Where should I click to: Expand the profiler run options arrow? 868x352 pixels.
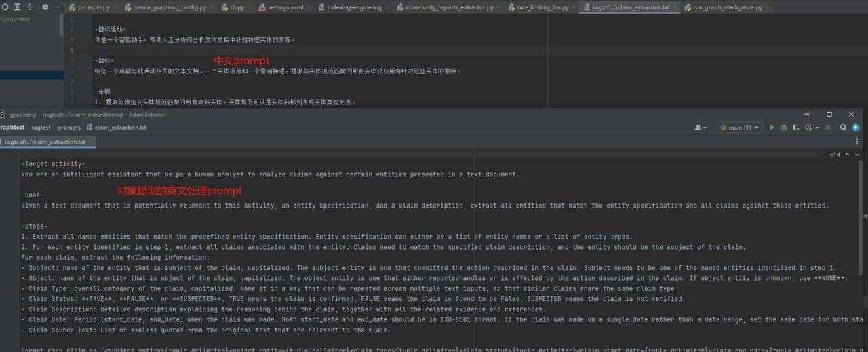[x=817, y=128]
